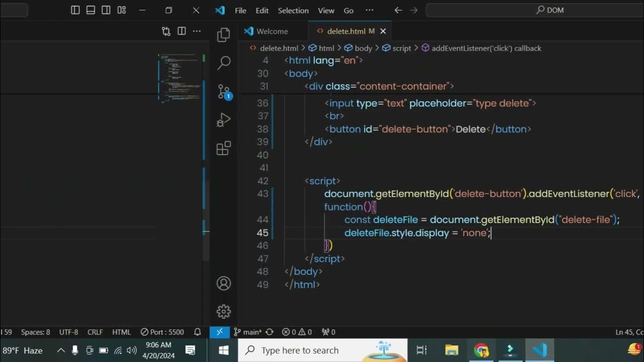The image size is (644, 362).
Task: Open the Accounts menu icon
Action: (223, 284)
